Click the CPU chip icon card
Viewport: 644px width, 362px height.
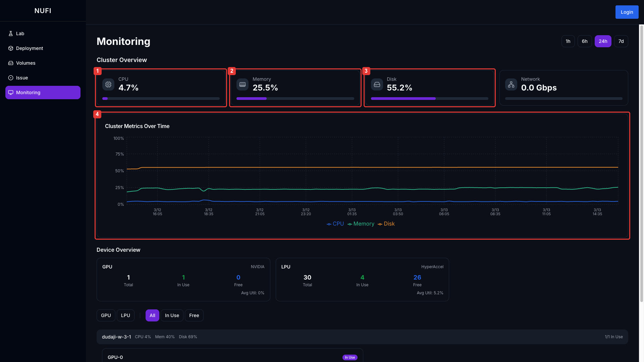[108, 84]
